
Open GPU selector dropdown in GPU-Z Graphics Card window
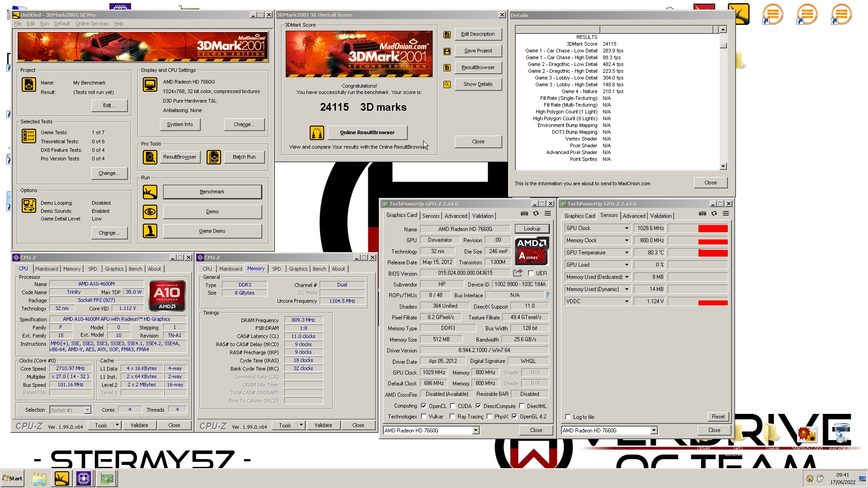tap(476, 431)
